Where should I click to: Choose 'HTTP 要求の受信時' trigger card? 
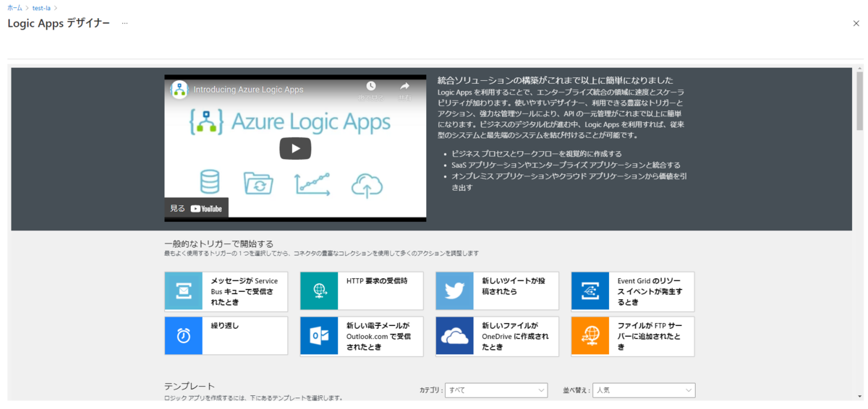coord(362,290)
